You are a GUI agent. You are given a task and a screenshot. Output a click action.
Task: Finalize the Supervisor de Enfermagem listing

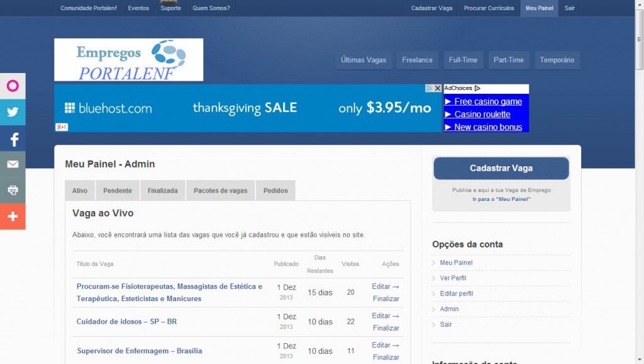pyautogui.click(x=386, y=358)
